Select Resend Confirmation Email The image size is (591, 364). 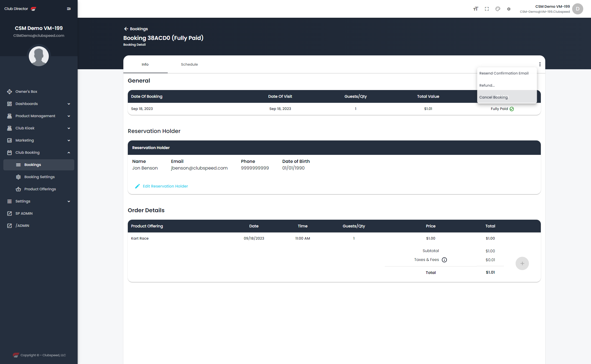click(x=507, y=73)
